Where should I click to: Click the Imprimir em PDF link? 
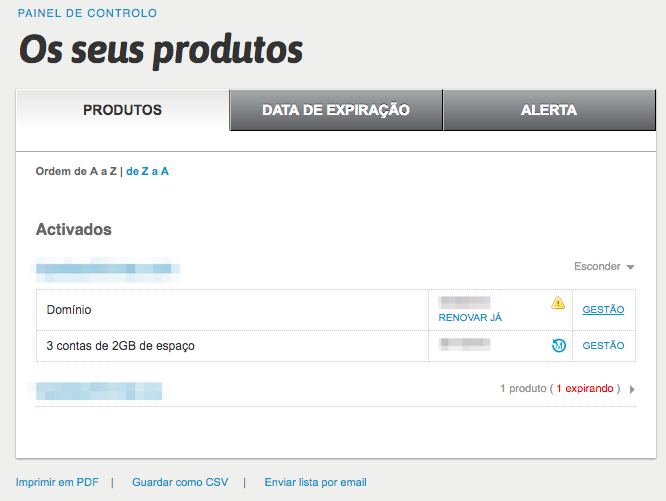click(x=57, y=482)
